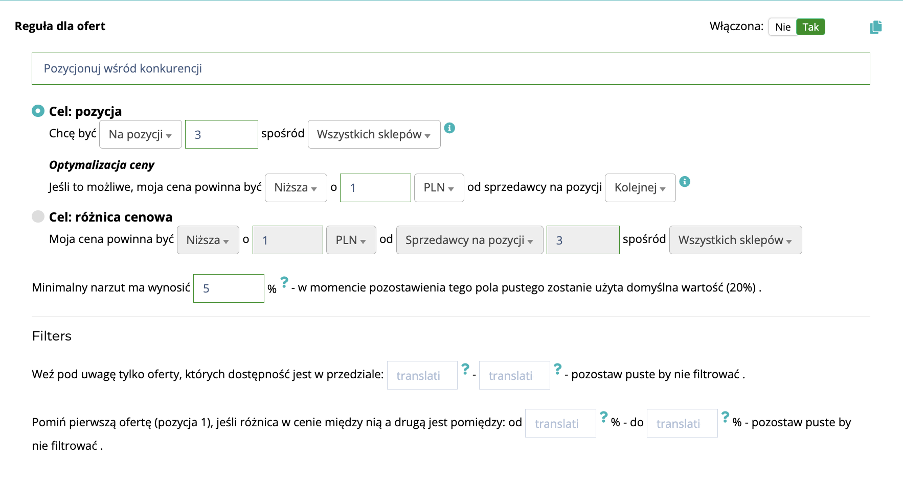Select the 'Cel: pozycja' radio button

(x=39, y=111)
